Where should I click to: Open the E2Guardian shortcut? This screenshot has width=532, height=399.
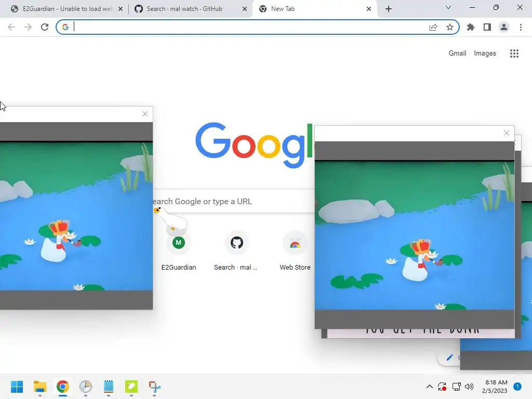point(179,250)
